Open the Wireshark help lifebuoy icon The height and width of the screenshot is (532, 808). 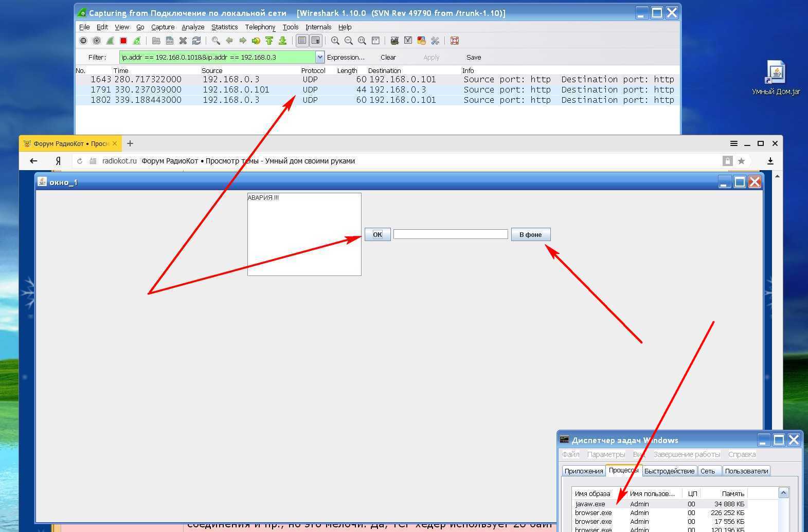[x=455, y=41]
